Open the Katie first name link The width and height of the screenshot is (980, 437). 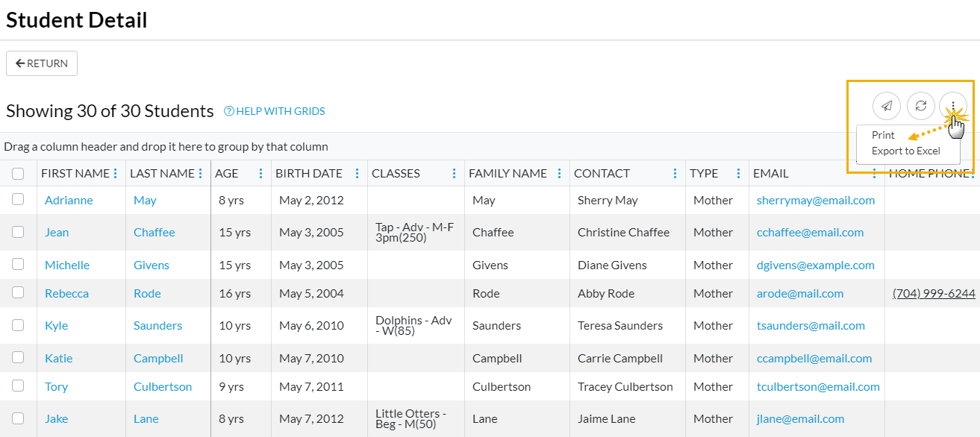coord(59,358)
